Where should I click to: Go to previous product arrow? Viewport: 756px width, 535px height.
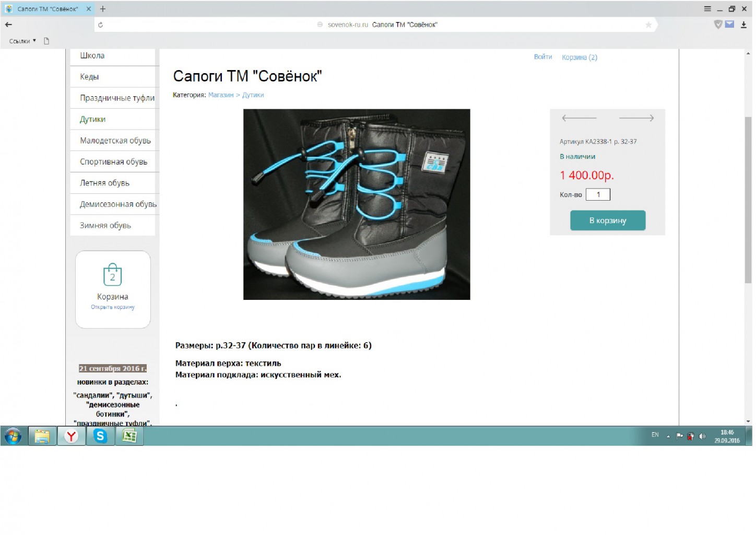(578, 118)
